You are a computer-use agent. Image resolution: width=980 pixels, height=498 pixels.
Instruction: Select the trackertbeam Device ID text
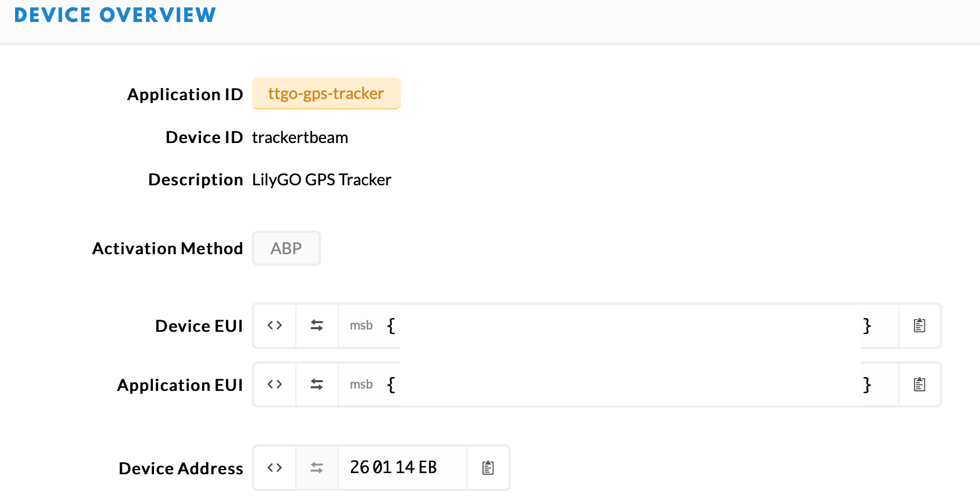pyautogui.click(x=300, y=137)
